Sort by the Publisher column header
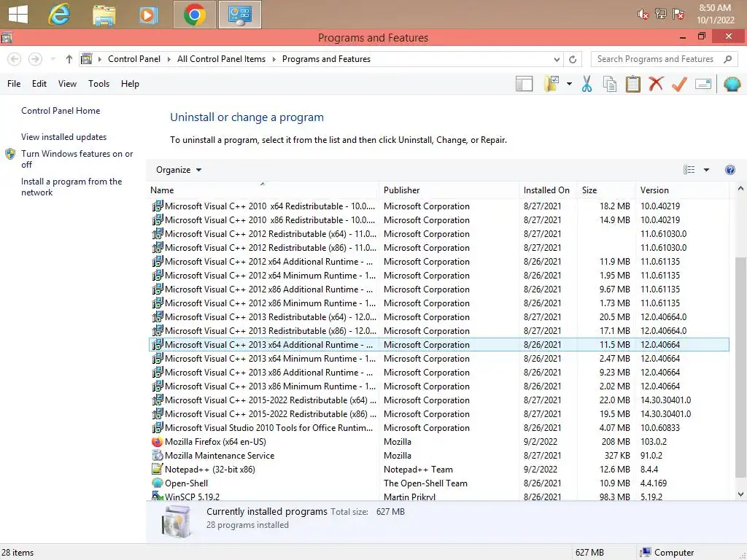The image size is (747, 560). (x=449, y=190)
